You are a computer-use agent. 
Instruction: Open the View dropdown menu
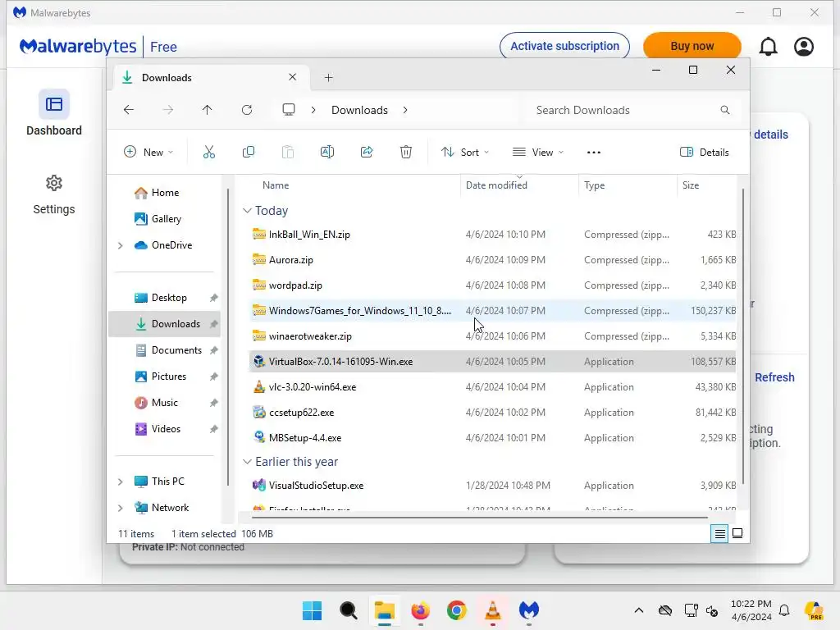[x=538, y=152]
